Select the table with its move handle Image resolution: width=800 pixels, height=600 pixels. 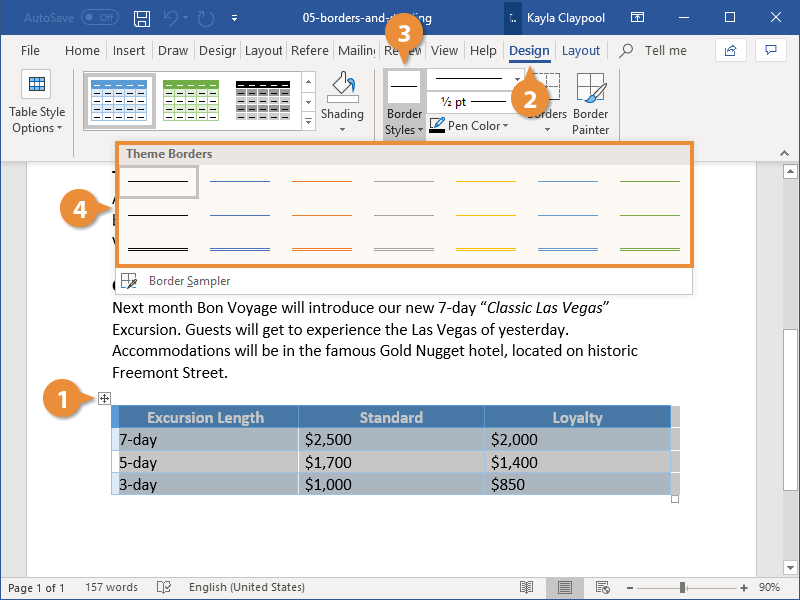pyautogui.click(x=105, y=398)
